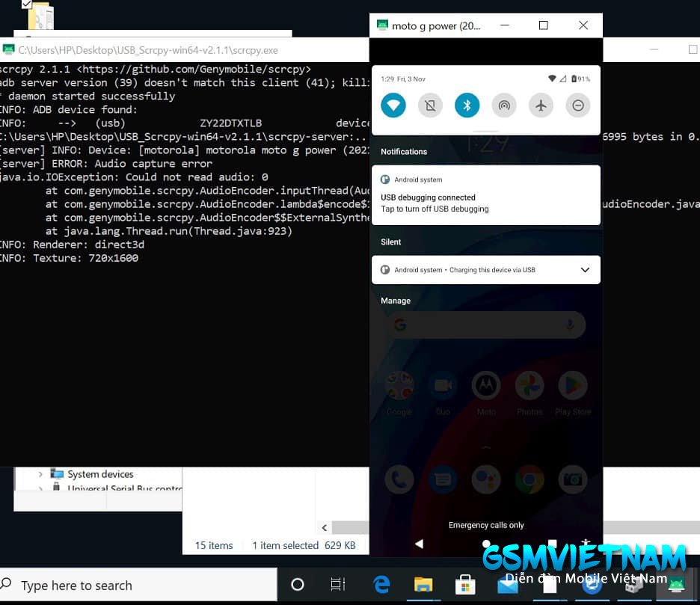
Task: Toggle the checkbox on the desktop folder icon
Action: click(x=26, y=4)
